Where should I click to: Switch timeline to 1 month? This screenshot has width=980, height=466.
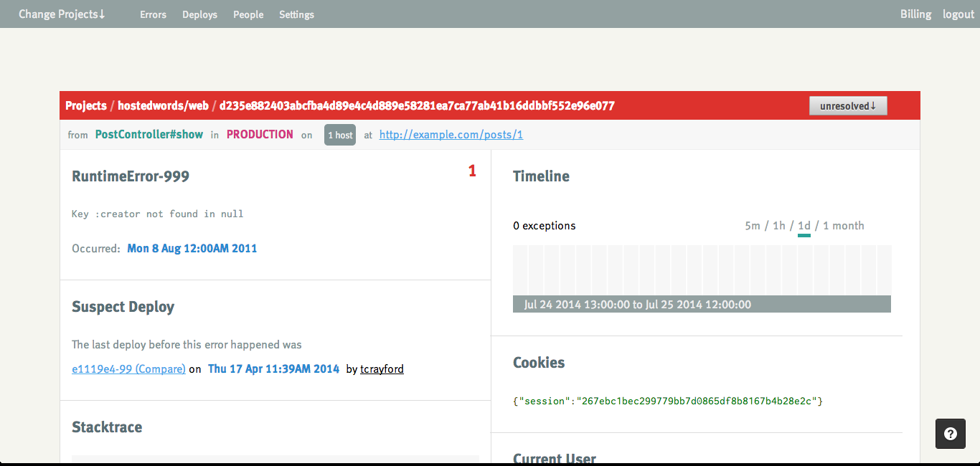tap(843, 226)
